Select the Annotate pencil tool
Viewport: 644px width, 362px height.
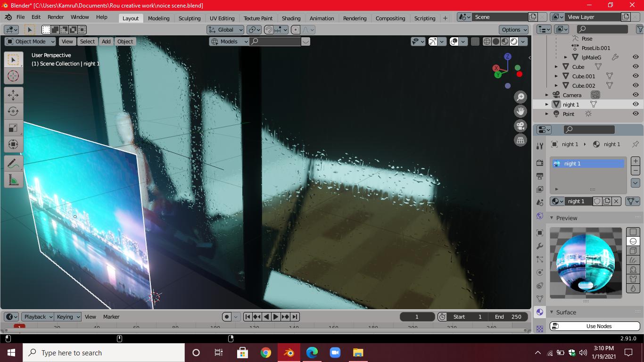point(13,164)
